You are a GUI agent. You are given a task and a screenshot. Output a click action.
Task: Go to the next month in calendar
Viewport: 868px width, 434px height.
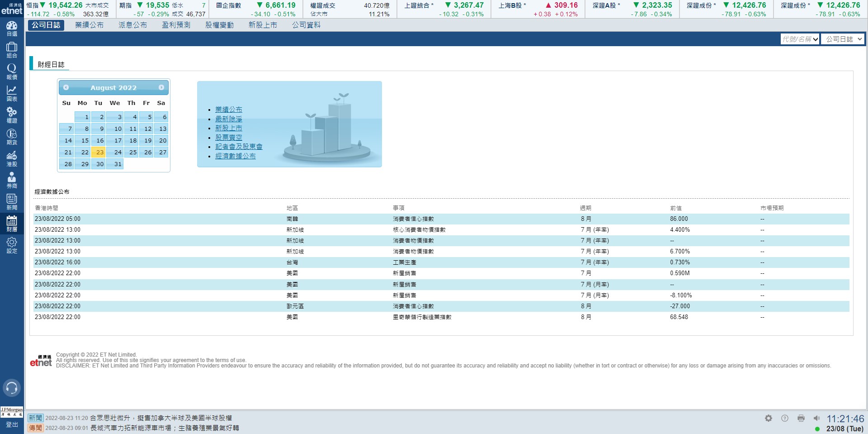[161, 87]
